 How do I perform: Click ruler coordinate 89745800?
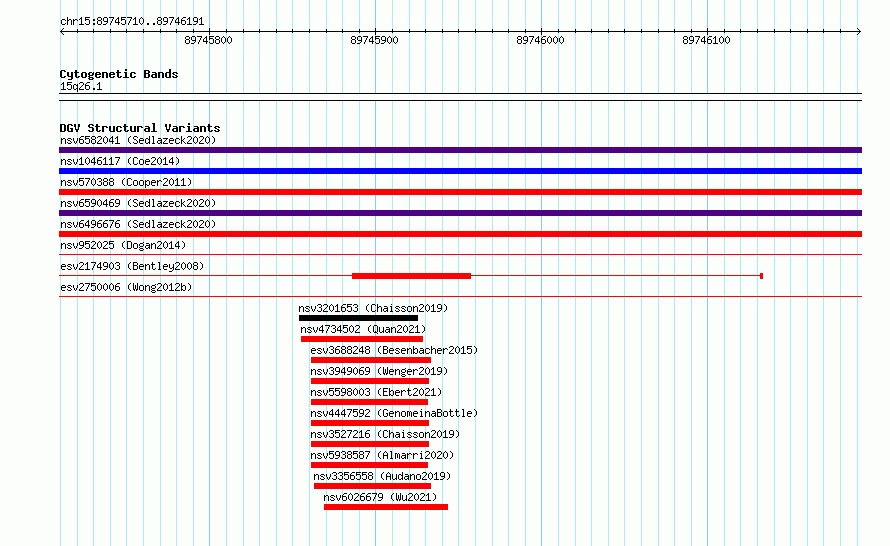click(x=208, y=40)
